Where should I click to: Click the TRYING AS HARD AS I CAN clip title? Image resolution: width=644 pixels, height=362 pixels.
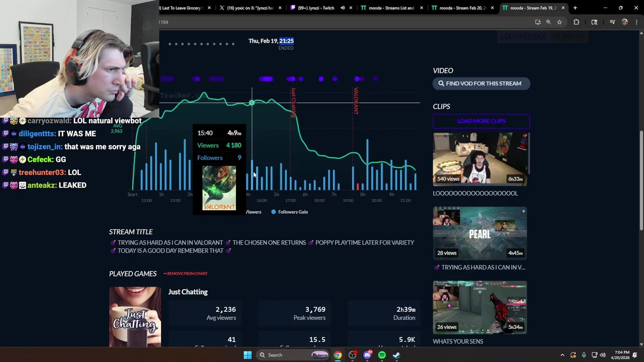click(480, 267)
